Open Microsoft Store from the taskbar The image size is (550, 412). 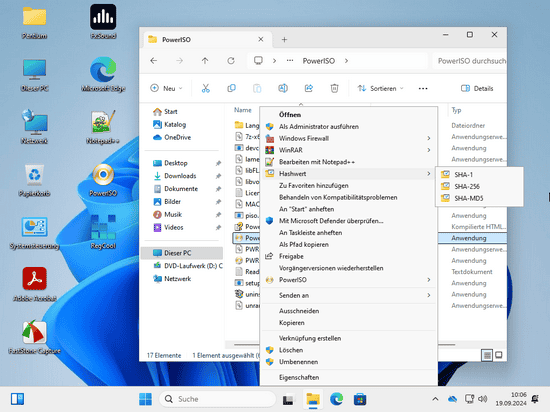coord(360,399)
